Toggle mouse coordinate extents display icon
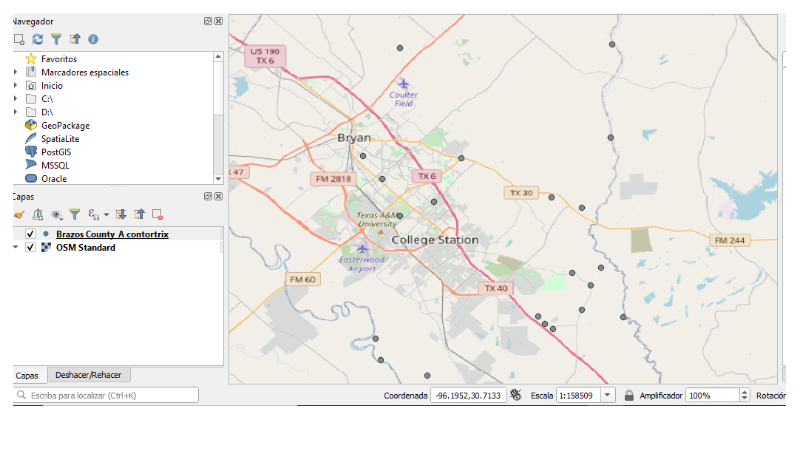This screenshot has width=800, height=450. pos(516,395)
